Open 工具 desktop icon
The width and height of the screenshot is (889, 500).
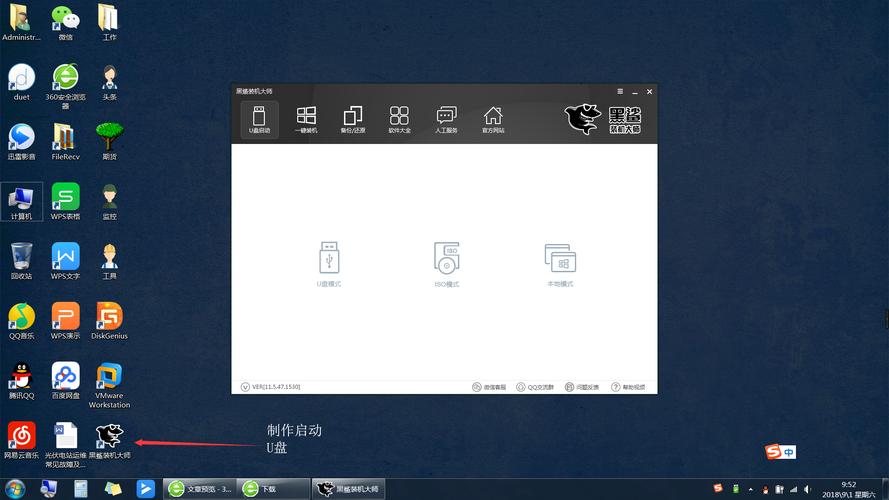109,261
